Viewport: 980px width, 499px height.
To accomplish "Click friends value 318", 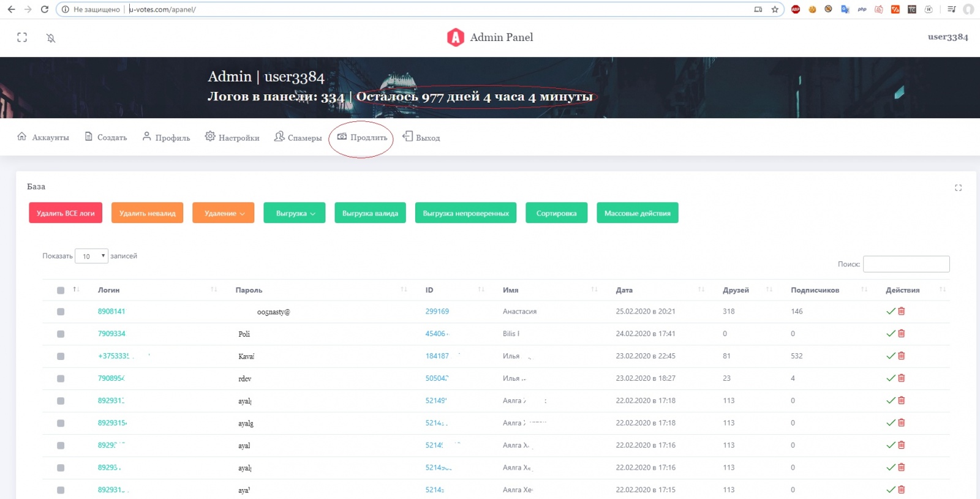I will [728, 312].
